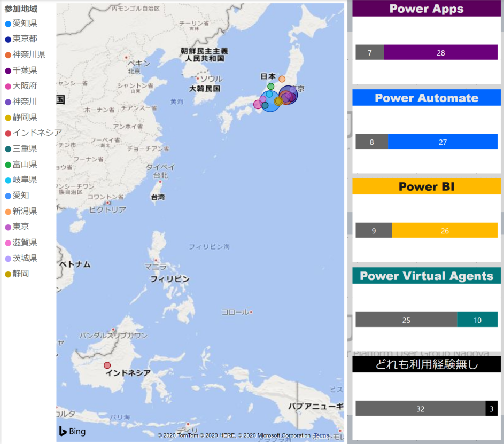
Task: Click the blue Power Automate bar 27
Action: click(443, 142)
